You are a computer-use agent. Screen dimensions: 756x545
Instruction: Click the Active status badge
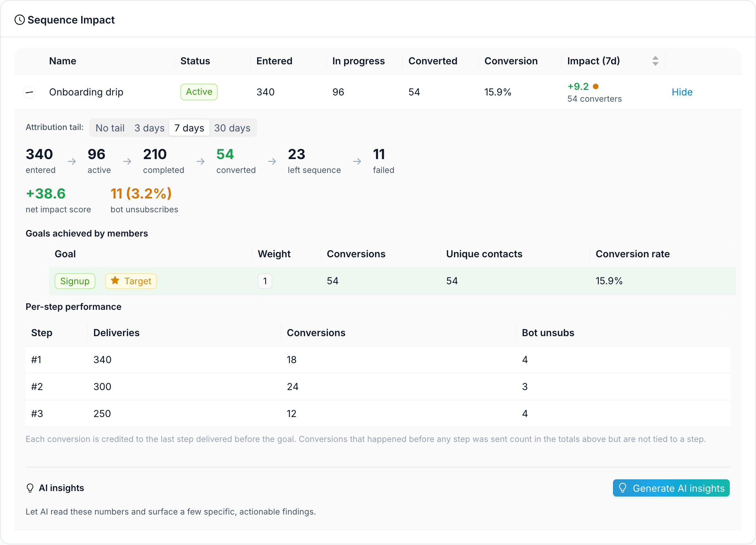click(x=199, y=92)
